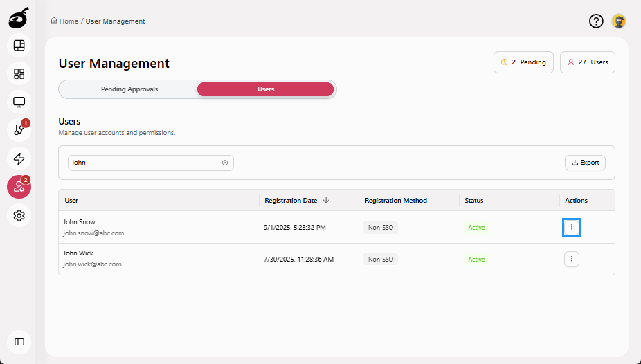This screenshot has height=364, width=641.
Task: Open the settings gear sidebar icon
Action: coord(19,215)
